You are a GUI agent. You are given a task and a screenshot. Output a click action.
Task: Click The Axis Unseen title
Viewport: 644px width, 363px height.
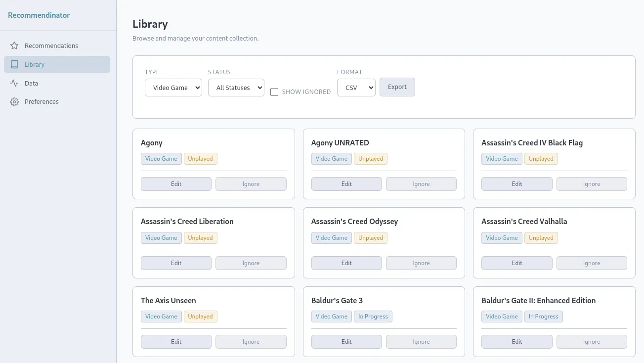pos(169,300)
